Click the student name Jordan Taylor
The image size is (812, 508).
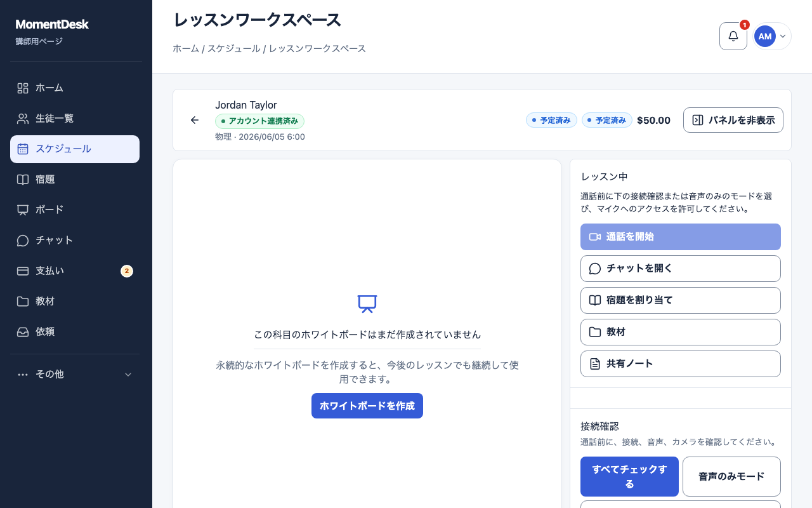pyautogui.click(x=246, y=105)
